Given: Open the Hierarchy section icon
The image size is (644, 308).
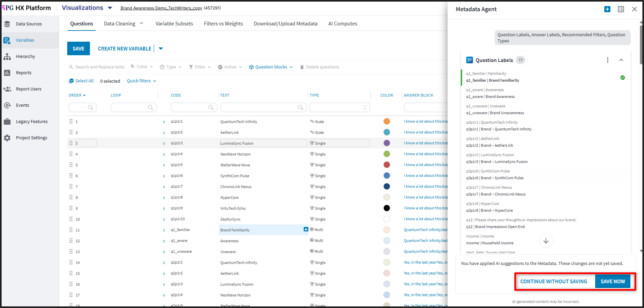Looking at the screenshot, I should [x=7, y=57].
